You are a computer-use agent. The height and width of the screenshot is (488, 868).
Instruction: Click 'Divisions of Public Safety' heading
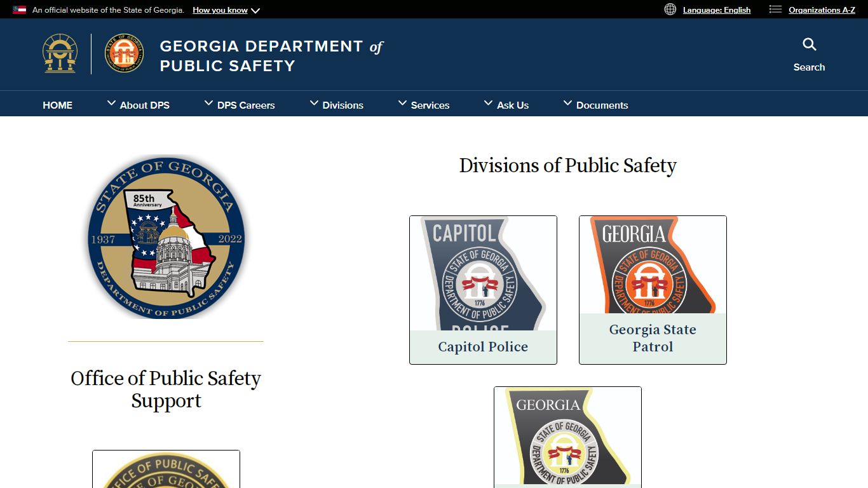pyautogui.click(x=568, y=166)
